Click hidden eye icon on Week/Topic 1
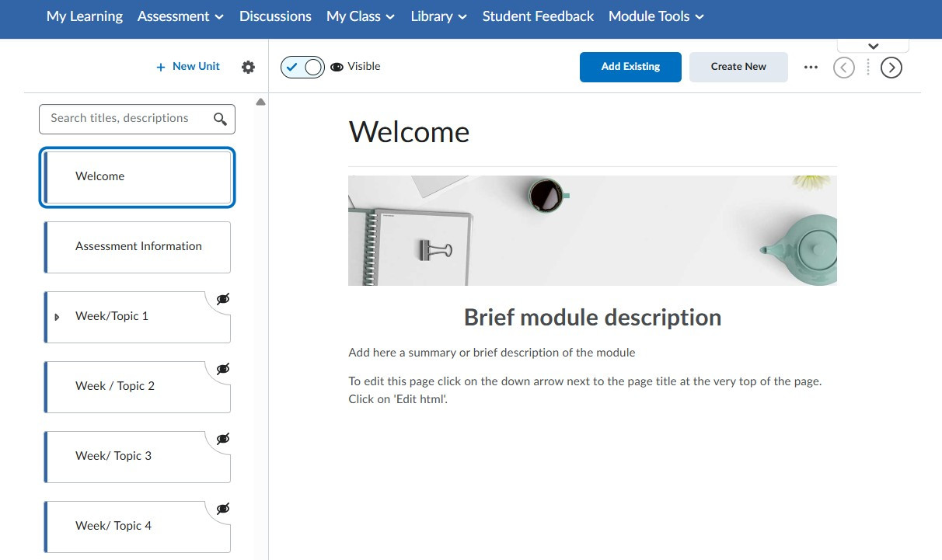The image size is (942, 560). 223,299
